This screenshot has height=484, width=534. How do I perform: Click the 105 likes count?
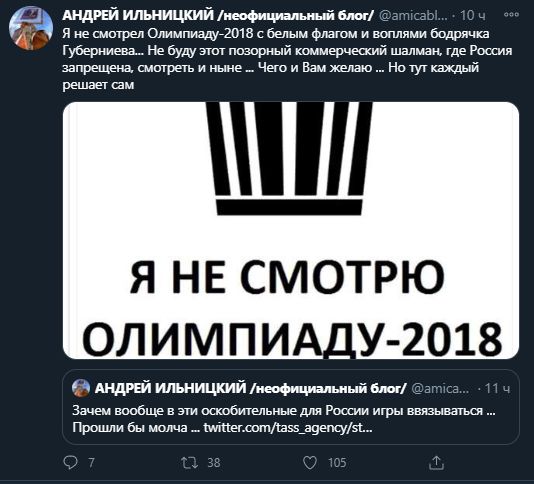(x=337, y=463)
